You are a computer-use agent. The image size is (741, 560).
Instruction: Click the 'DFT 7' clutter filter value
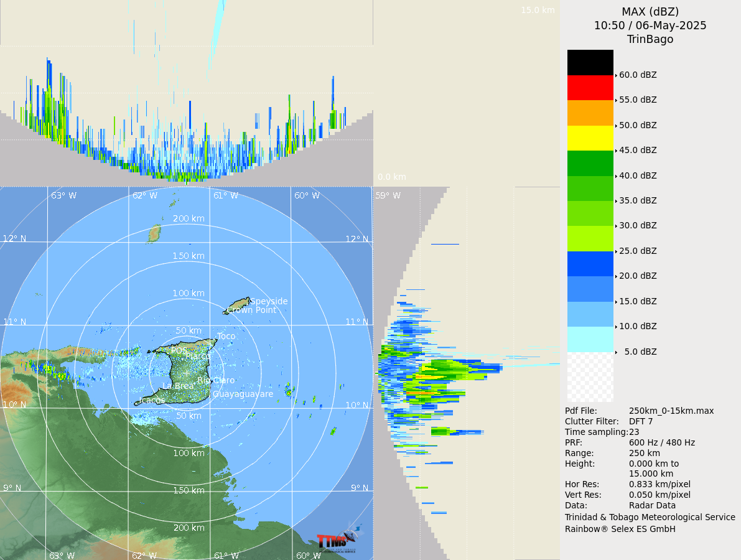pos(641,421)
